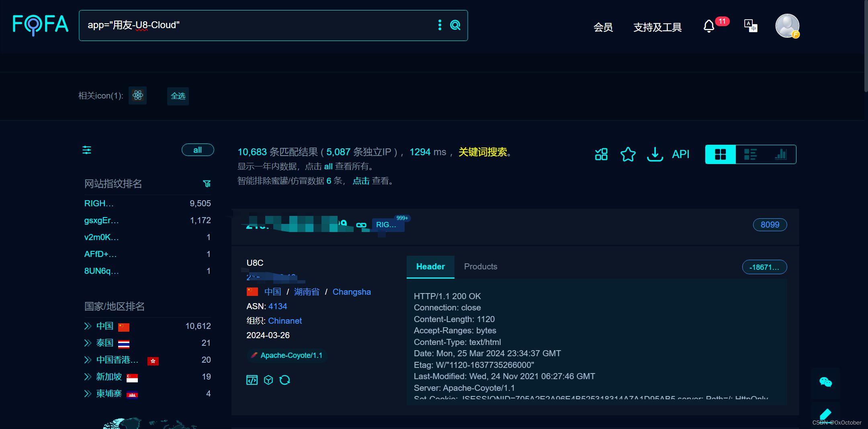The image size is (868, 429).
Task: Click 中国 location link in result
Action: (273, 292)
